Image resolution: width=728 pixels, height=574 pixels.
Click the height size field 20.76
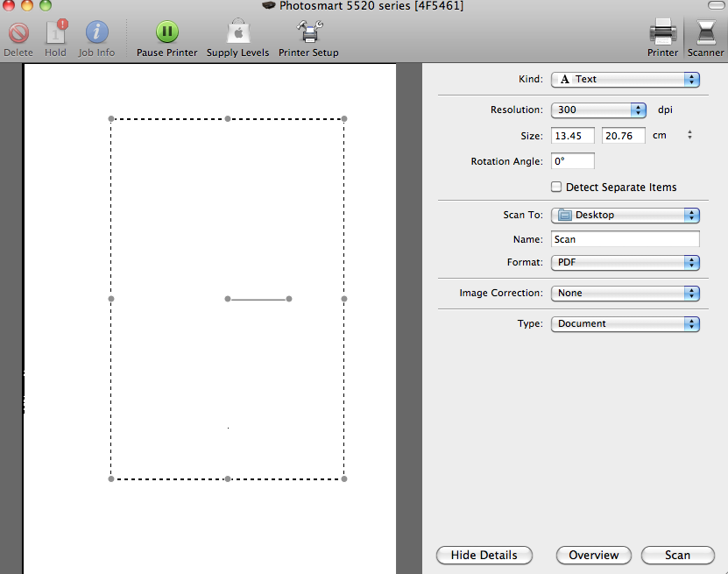623,136
